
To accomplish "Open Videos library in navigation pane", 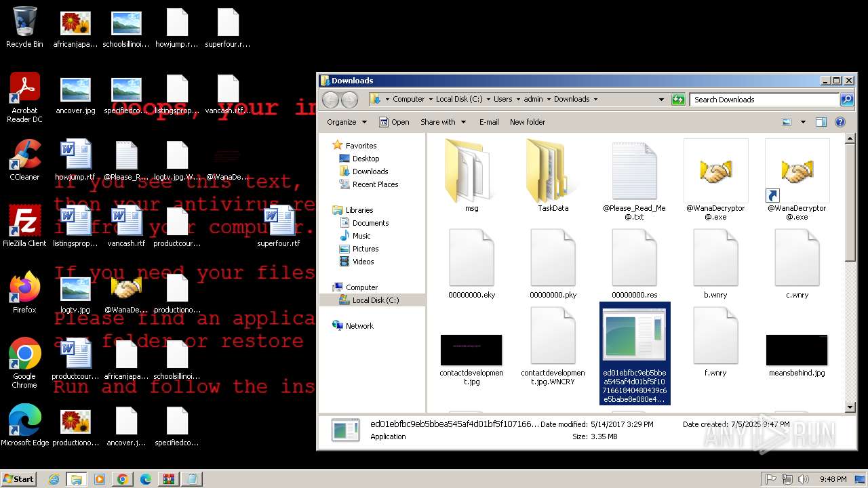I will pos(363,262).
